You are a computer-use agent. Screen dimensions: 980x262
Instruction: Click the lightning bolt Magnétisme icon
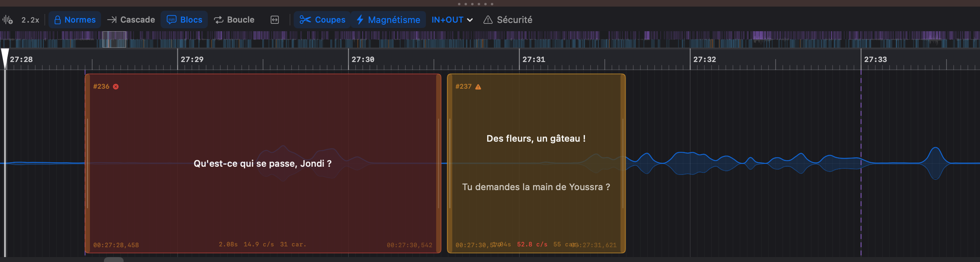(360, 20)
